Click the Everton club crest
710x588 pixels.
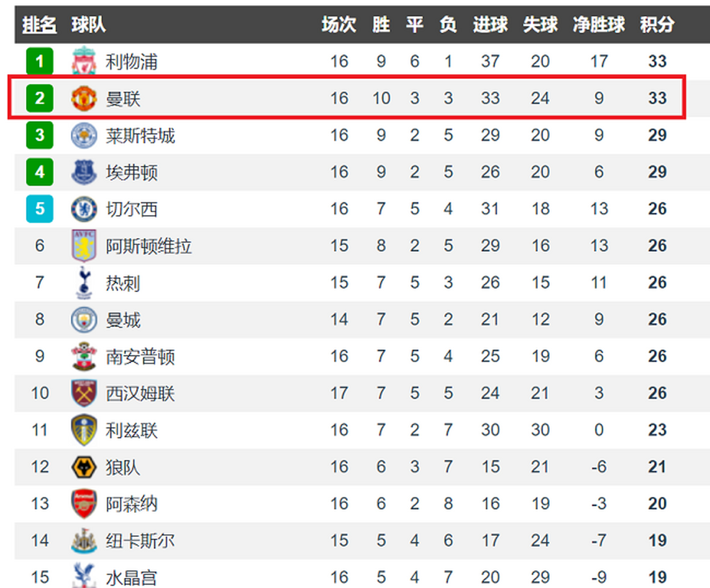[x=84, y=172]
